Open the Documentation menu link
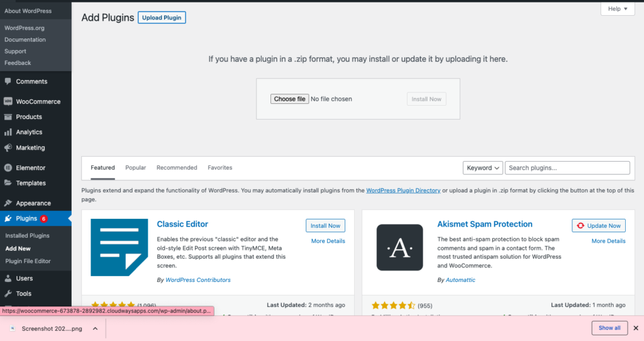The height and width of the screenshot is (341, 644). pyautogui.click(x=25, y=40)
